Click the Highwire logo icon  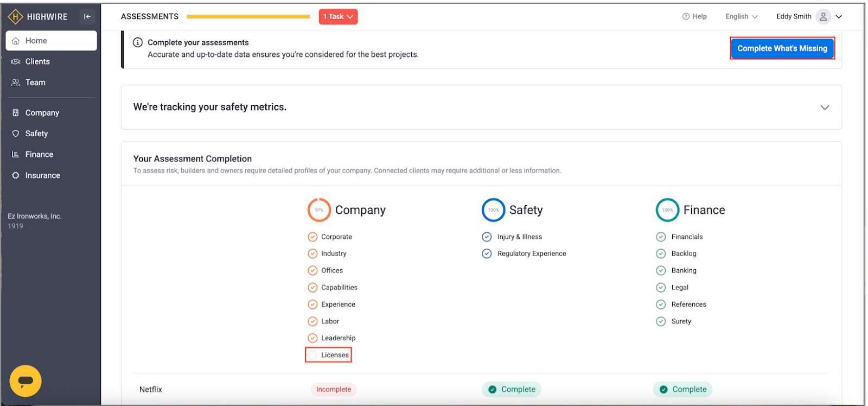[x=15, y=17]
